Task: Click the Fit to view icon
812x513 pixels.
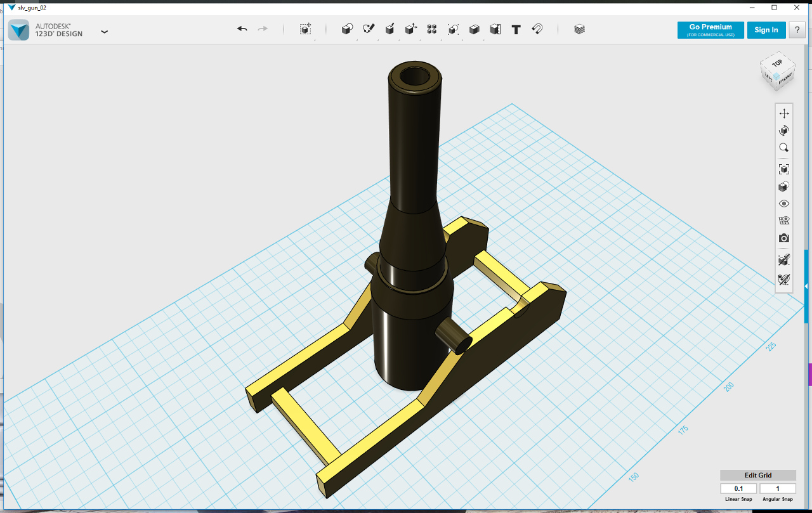Action: 784,169
